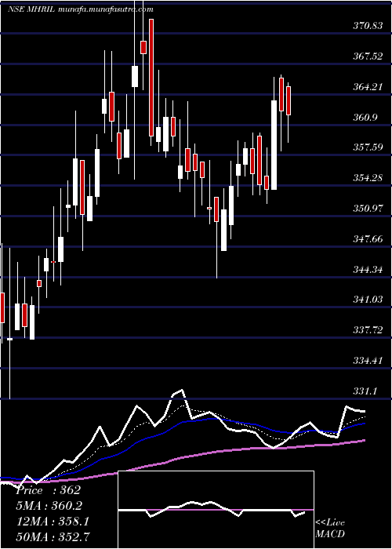392x549 pixels.
Task: Select the 337.72 price level label
Action: pos(367,330)
